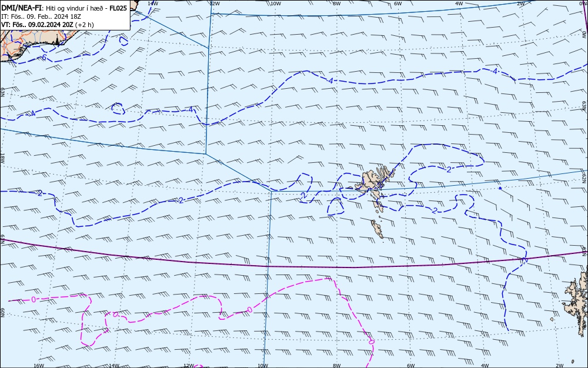
Task: Click the '0' magenta isotherm label near the 10W boundary line
Action: click(x=249, y=310)
